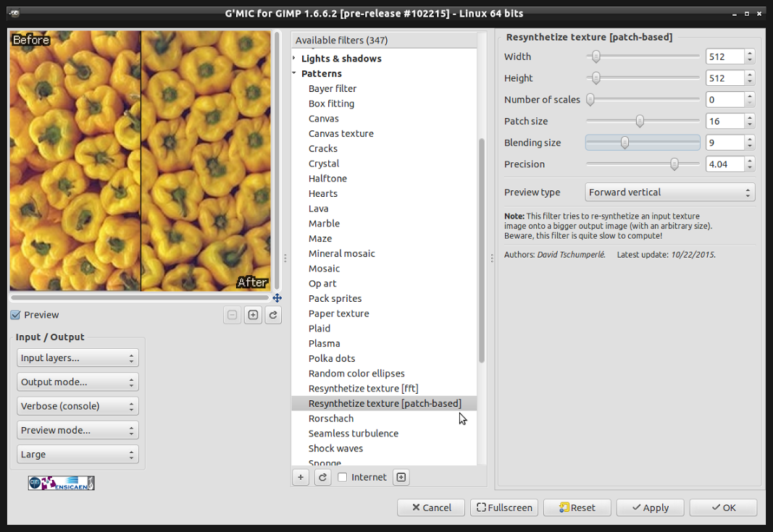The width and height of the screenshot is (773, 532).
Task: Select the Box fitting filter
Action: [x=331, y=104]
